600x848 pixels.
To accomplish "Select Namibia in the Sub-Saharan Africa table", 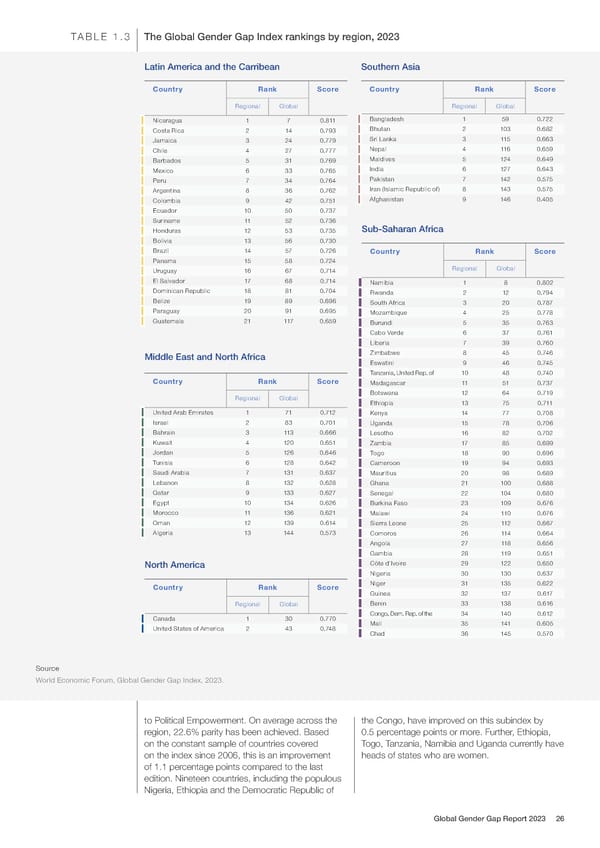I will pos(384,282).
